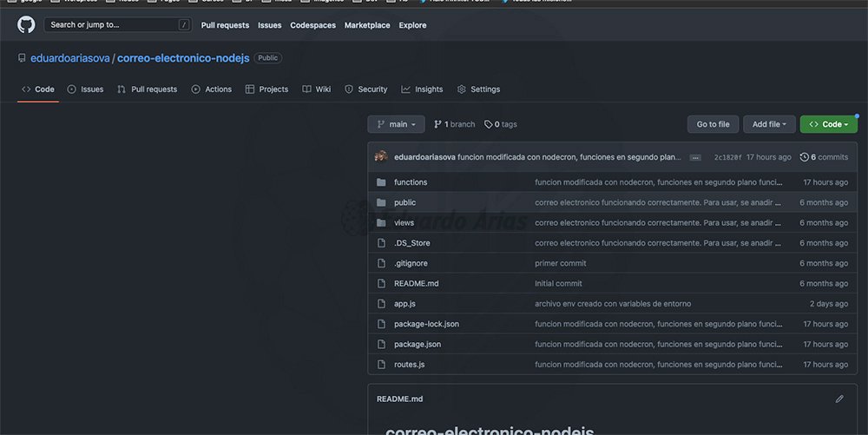Click the Go to file button
Viewport: 868px width, 435px height.
click(713, 124)
